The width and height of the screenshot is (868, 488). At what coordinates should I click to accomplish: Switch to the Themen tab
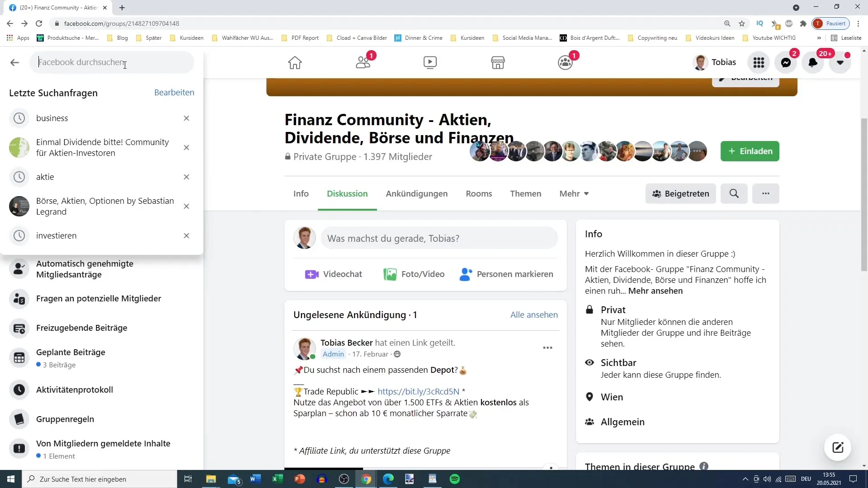(525, 193)
